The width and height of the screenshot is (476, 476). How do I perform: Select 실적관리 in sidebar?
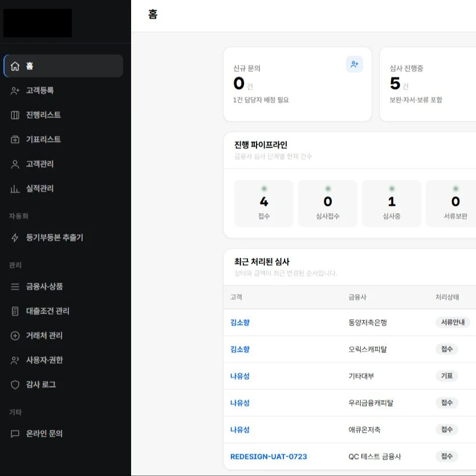click(x=63, y=189)
